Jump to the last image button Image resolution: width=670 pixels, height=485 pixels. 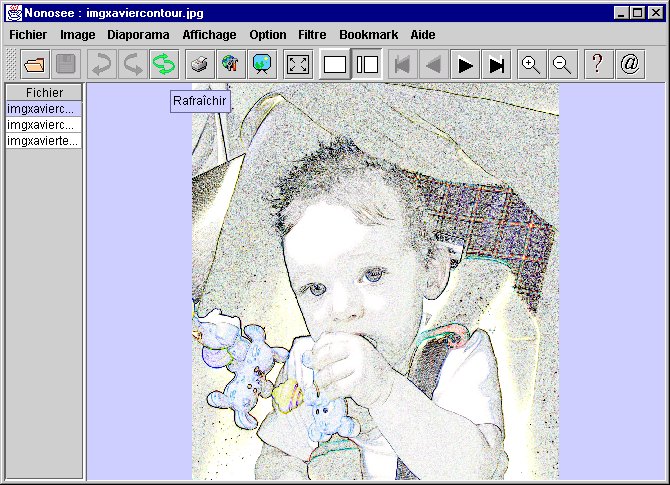tap(496, 65)
